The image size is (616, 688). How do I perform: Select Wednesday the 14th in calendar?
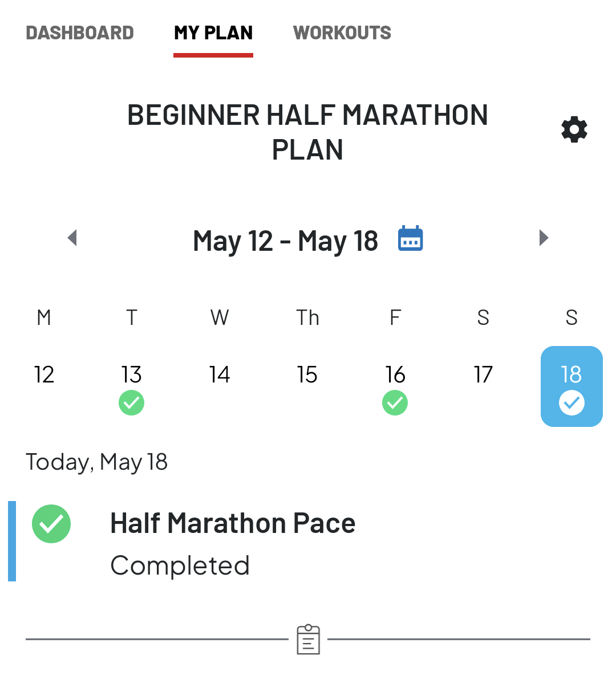pos(220,374)
